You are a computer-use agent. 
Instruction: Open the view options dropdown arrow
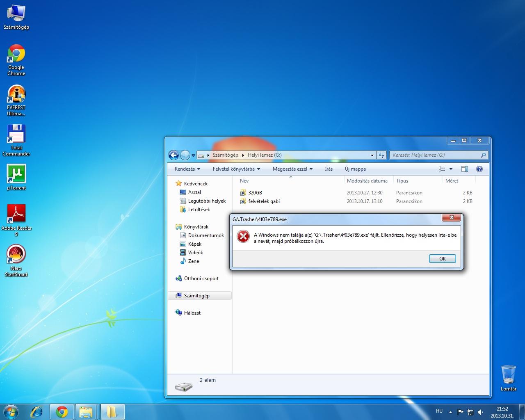tap(451, 169)
